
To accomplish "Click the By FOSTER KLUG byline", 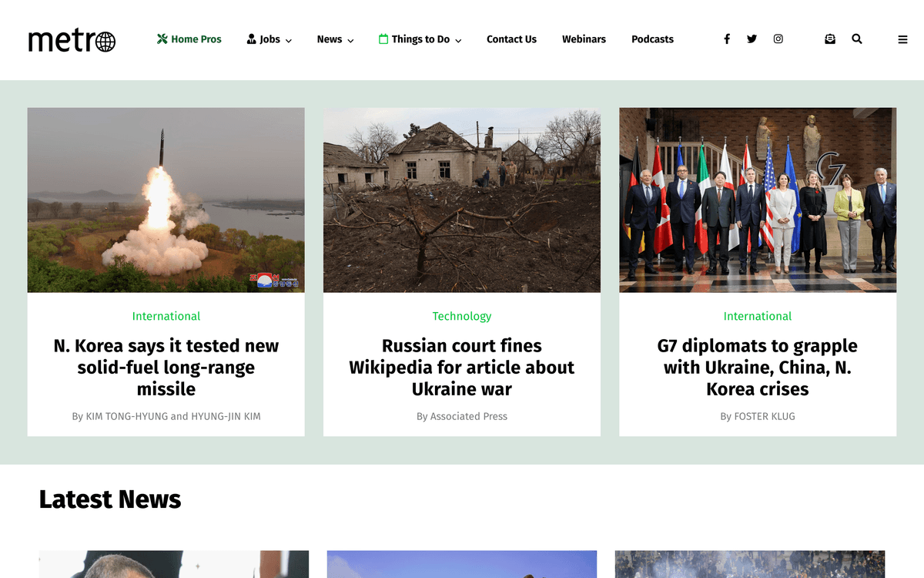I will 758,416.
